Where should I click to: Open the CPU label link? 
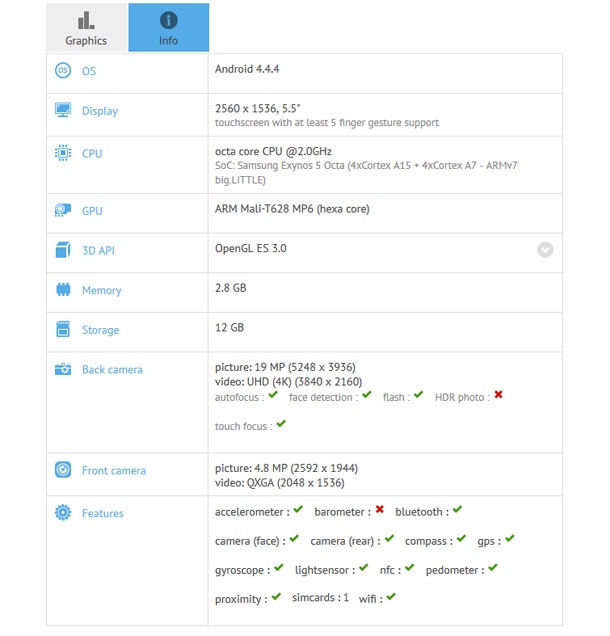tap(92, 154)
